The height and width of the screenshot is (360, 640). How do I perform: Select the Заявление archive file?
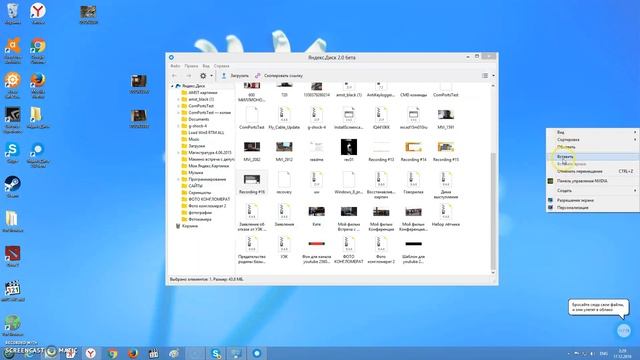point(284,215)
